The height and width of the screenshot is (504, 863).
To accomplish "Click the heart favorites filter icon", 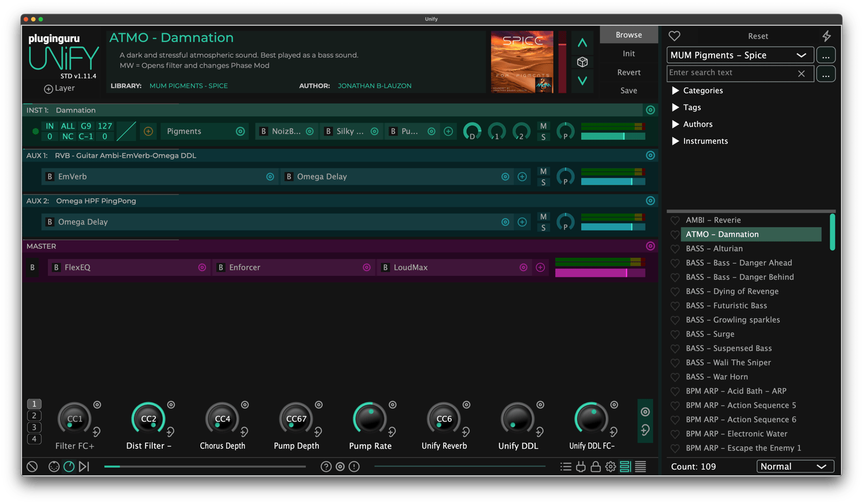I will (x=674, y=36).
